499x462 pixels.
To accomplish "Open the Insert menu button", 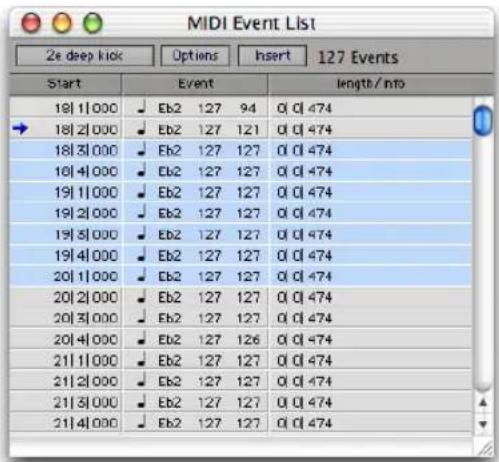I will click(272, 56).
